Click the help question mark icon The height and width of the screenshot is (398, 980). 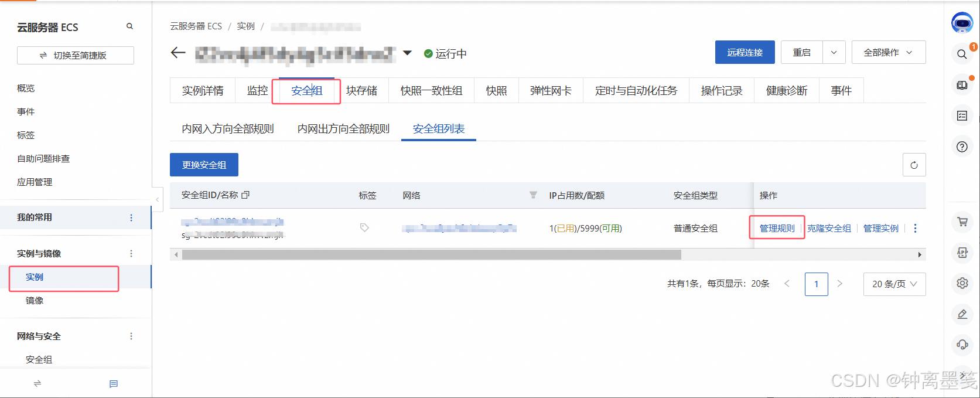pos(962,147)
